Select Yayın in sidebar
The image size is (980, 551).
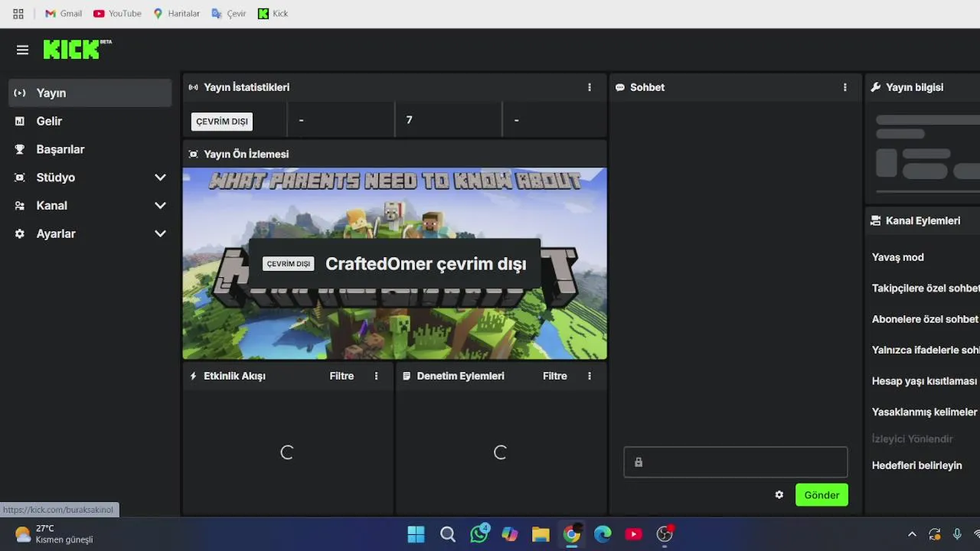click(x=90, y=93)
